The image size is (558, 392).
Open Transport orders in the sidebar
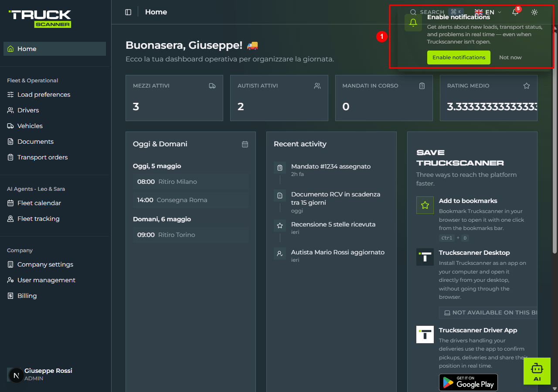54,157
